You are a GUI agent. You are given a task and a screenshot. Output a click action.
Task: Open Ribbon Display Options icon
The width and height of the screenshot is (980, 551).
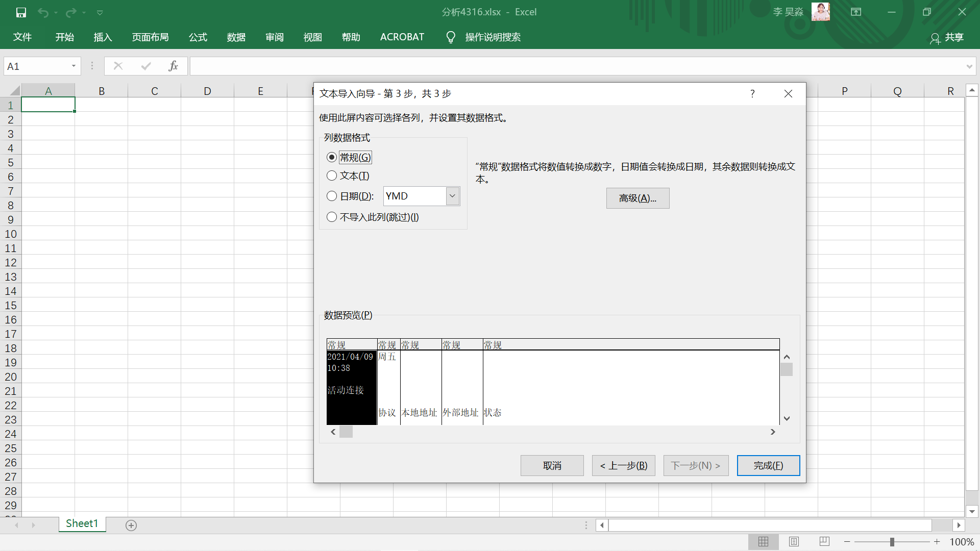click(x=856, y=12)
